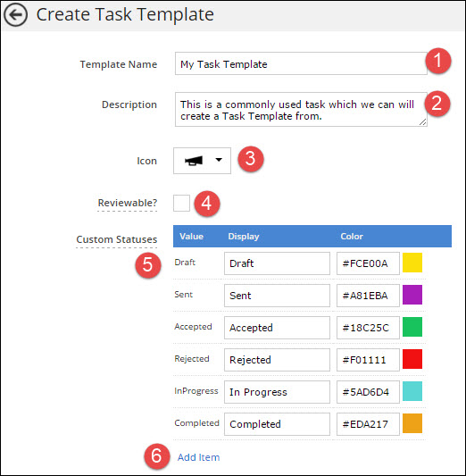Edit the Sent display name field
The width and height of the screenshot is (466, 476).
click(x=277, y=296)
